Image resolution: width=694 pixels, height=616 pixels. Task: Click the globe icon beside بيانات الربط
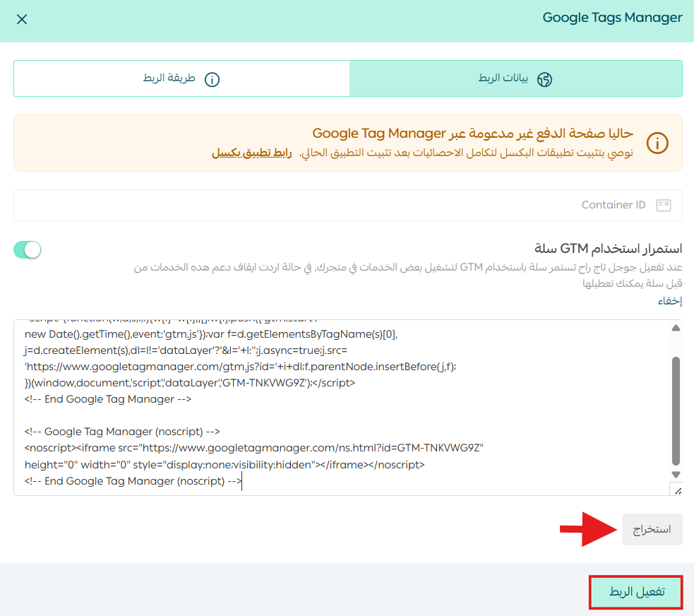[544, 80]
